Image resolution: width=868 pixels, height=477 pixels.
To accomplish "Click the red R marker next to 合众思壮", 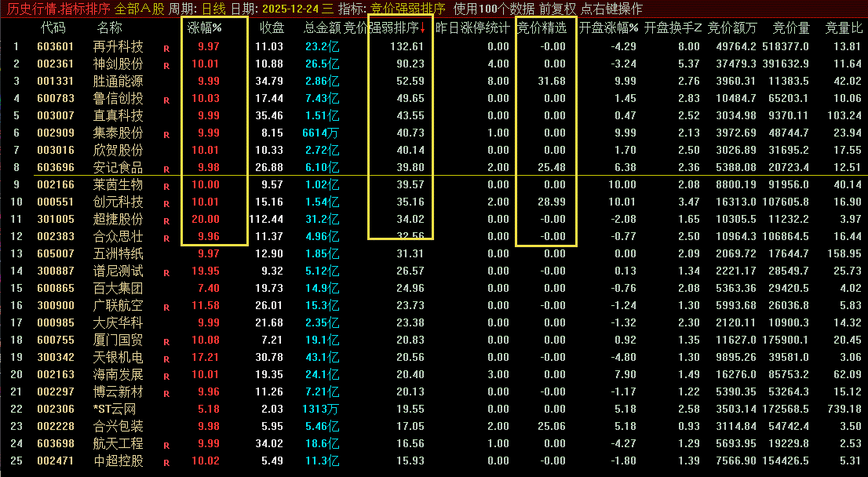I will click(x=166, y=238).
